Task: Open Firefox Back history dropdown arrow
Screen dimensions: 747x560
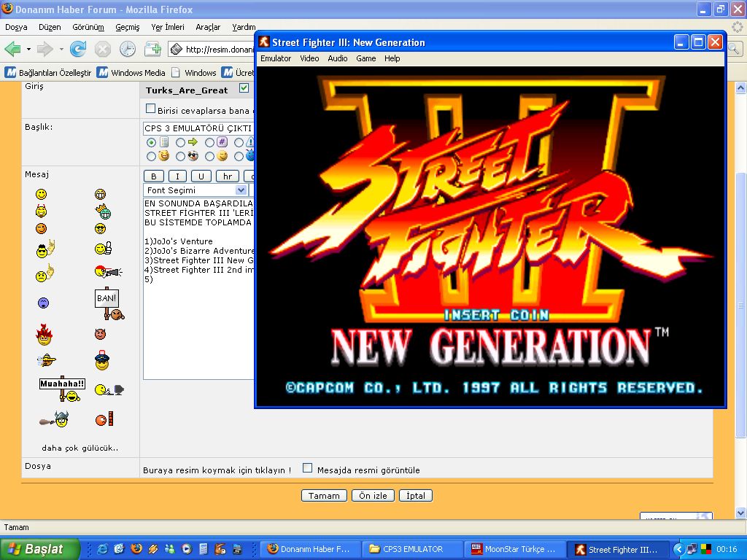Action: [x=28, y=49]
